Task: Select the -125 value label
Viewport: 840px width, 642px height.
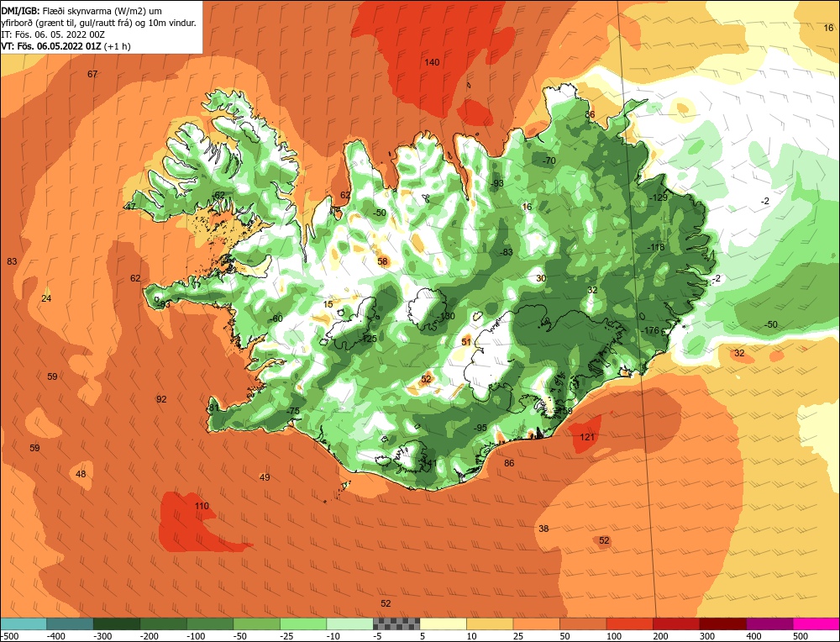Action: [x=368, y=339]
